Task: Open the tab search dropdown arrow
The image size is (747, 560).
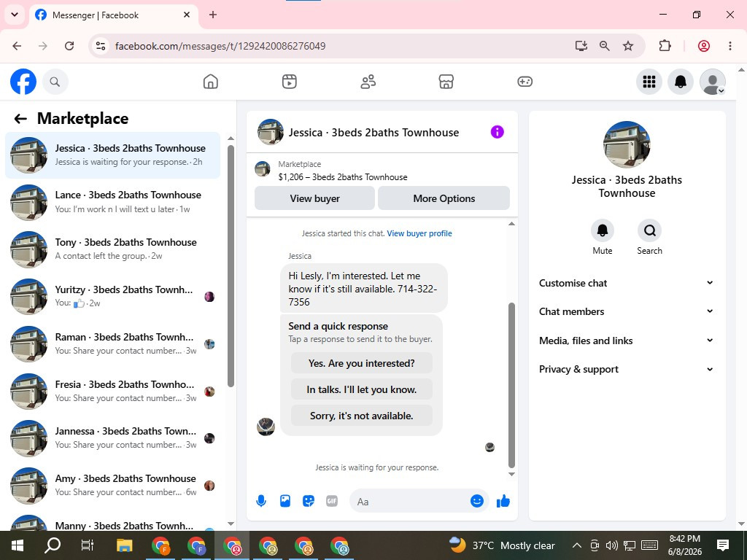Action: click(x=15, y=15)
